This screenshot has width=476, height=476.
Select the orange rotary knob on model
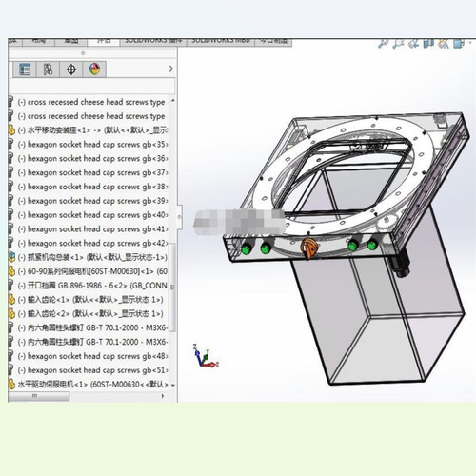click(308, 248)
